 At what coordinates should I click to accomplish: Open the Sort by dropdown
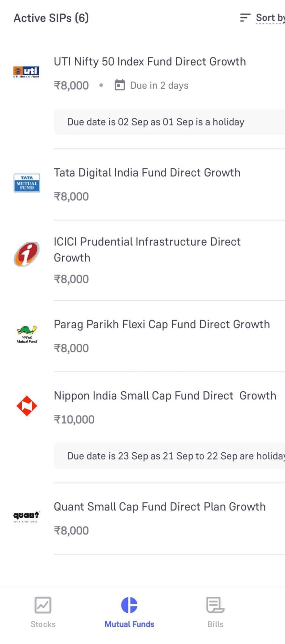270,18
